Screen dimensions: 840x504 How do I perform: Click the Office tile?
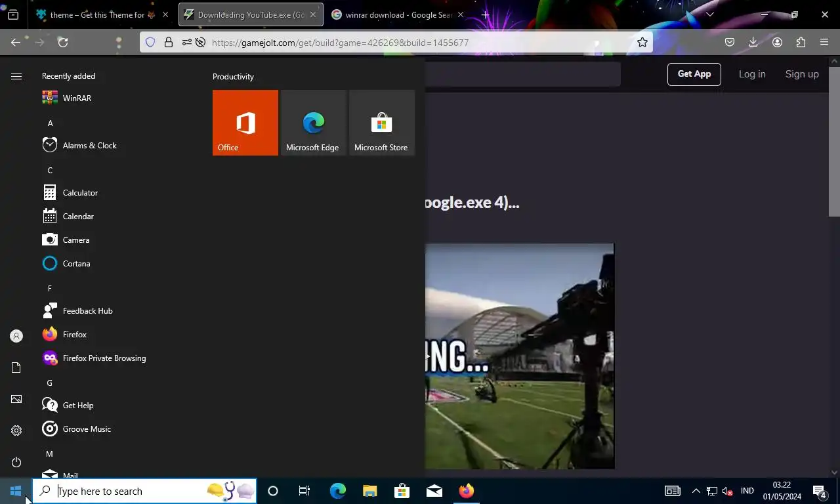click(245, 123)
